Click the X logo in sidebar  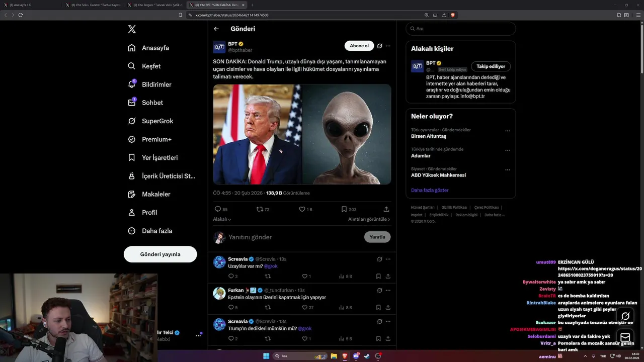click(132, 29)
